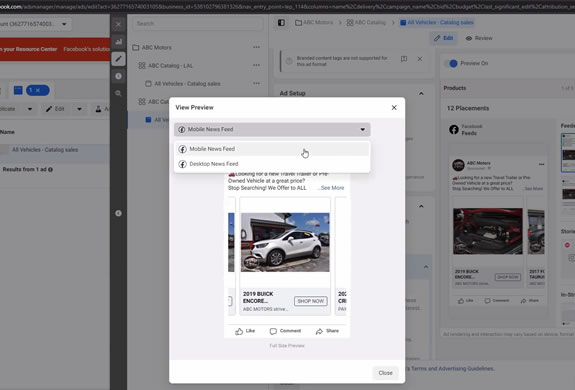
Task: Click the magnifier search icon in dark sidebar
Action: click(118, 93)
